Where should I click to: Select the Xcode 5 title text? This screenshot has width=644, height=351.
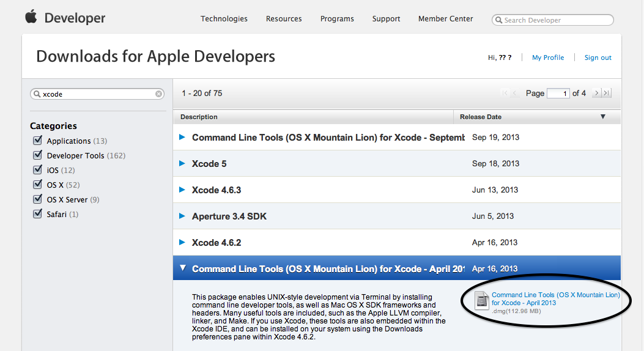[209, 164]
